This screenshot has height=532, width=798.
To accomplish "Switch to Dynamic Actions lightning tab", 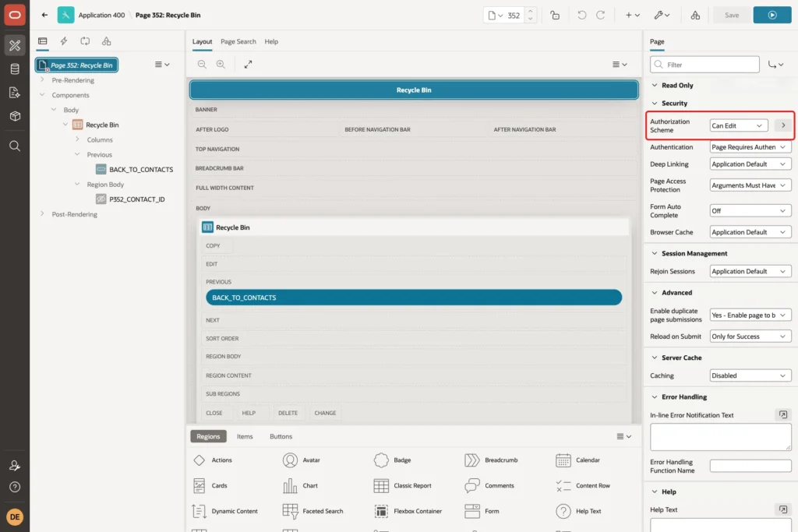I will click(64, 41).
